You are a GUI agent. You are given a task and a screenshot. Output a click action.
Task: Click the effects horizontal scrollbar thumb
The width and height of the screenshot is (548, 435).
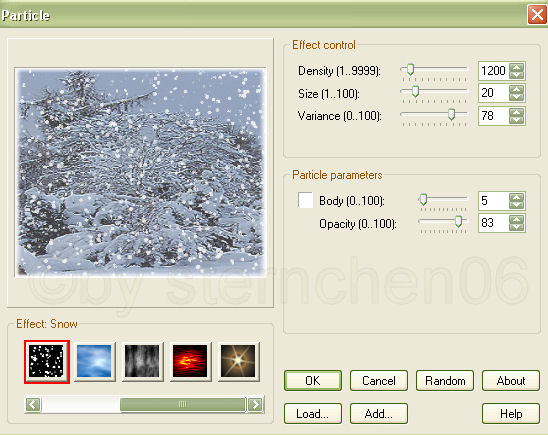[182, 405]
